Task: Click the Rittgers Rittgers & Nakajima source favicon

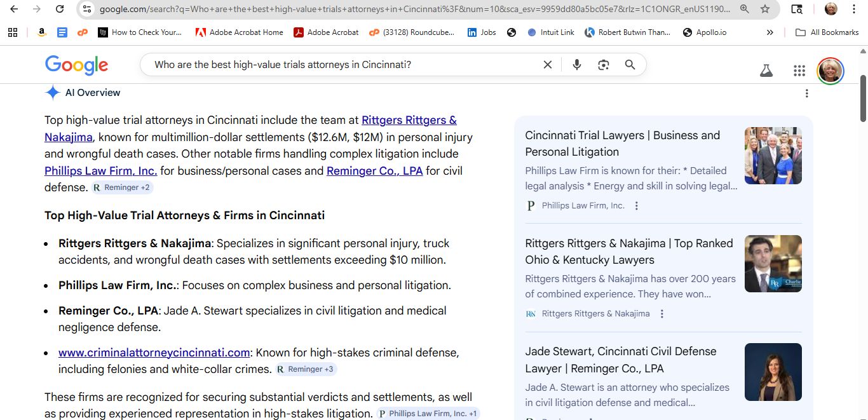Action: point(531,314)
